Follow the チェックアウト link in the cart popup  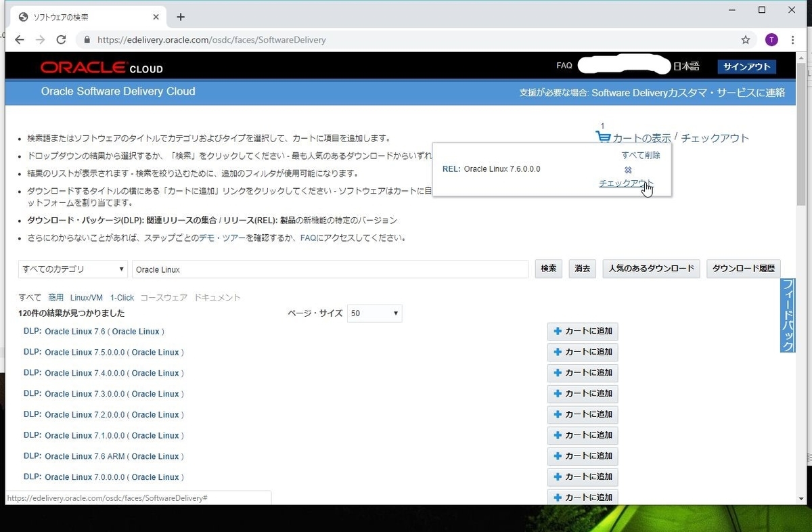coord(625,183)
